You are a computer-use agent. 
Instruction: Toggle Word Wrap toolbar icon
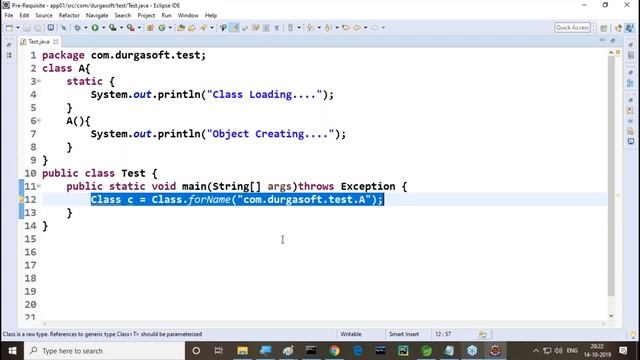(245, 28)
